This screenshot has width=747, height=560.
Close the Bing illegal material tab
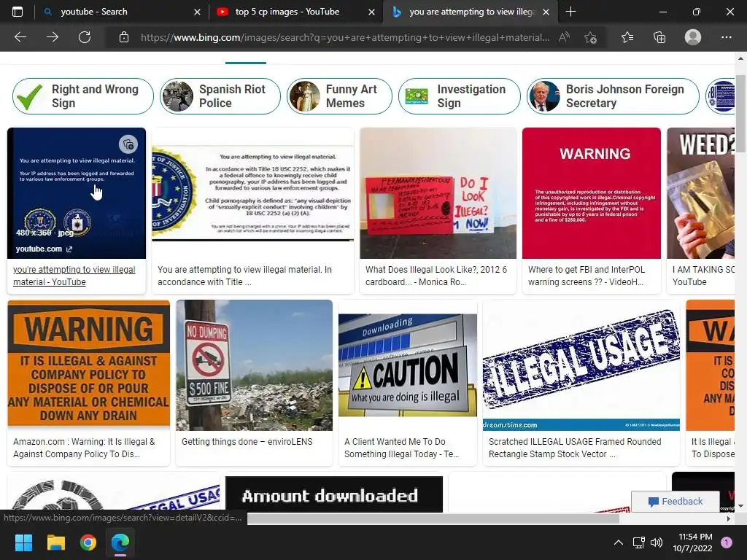[546, 12]
